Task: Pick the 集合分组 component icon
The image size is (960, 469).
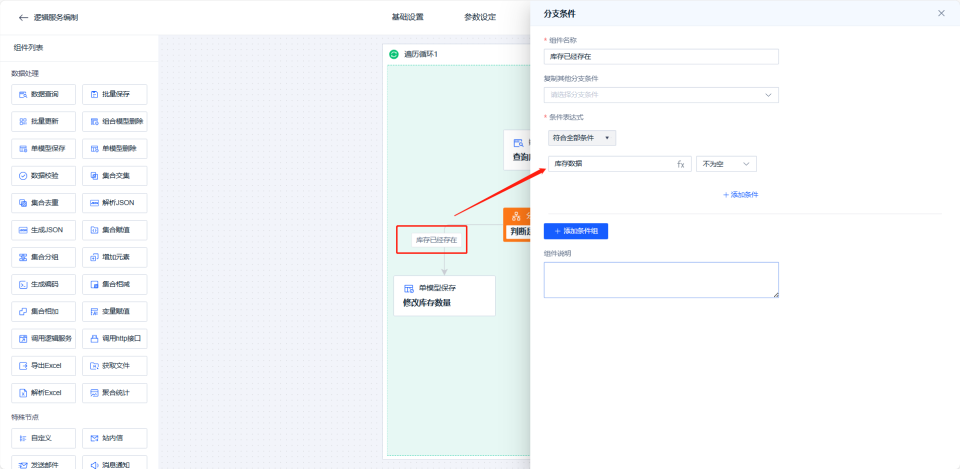Action: point(23,257)
